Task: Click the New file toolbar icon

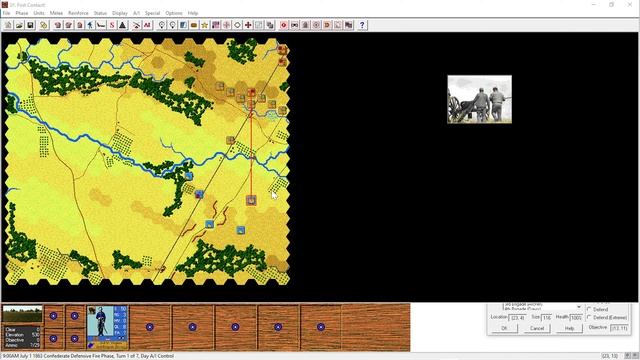Action: [8, 25]
